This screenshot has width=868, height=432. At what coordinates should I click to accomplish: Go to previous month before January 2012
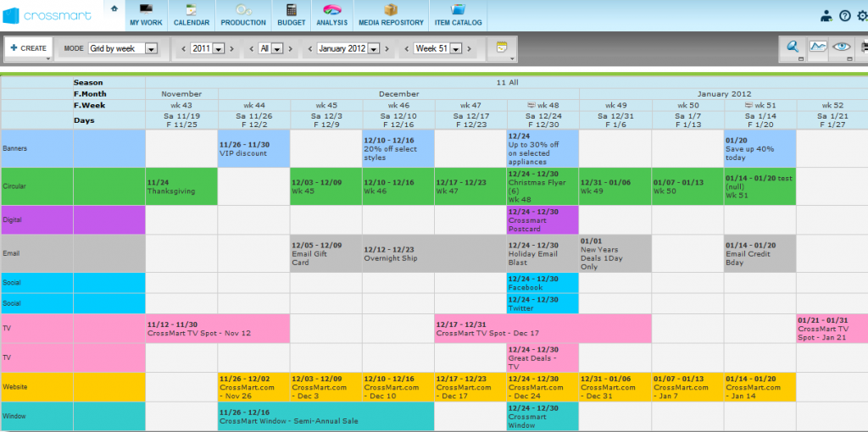(311, 48)
